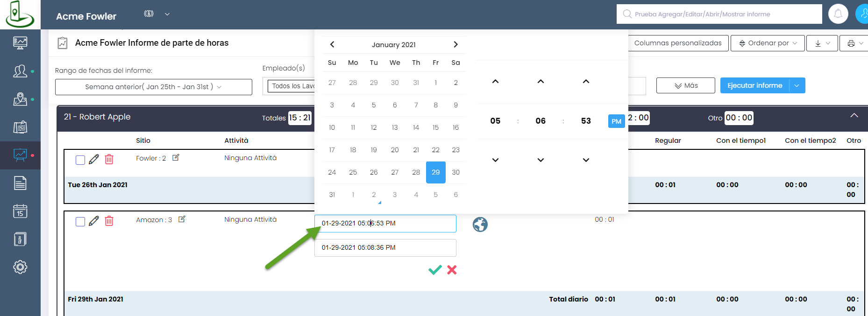
Task: Go to next month in calendar
Action: [455, 44]
